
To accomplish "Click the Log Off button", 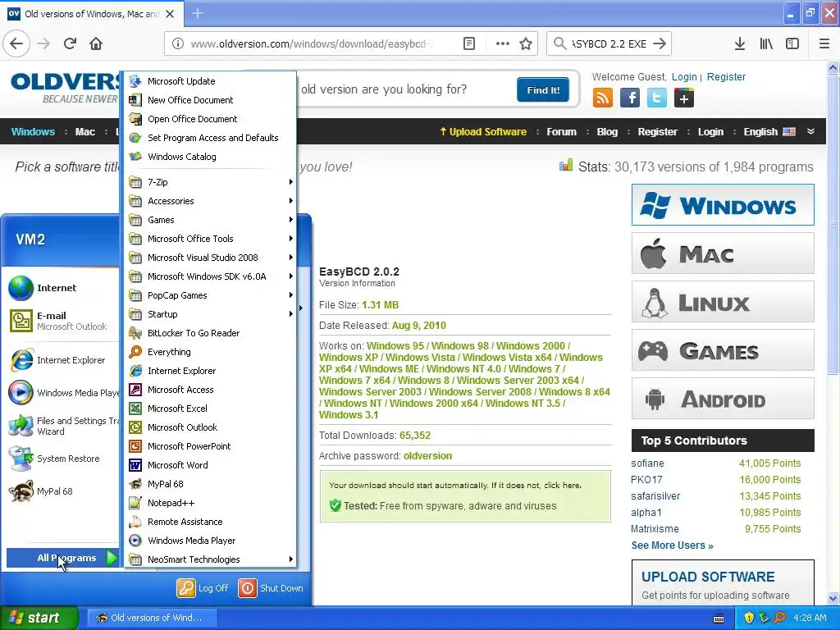I will [203, 587].
